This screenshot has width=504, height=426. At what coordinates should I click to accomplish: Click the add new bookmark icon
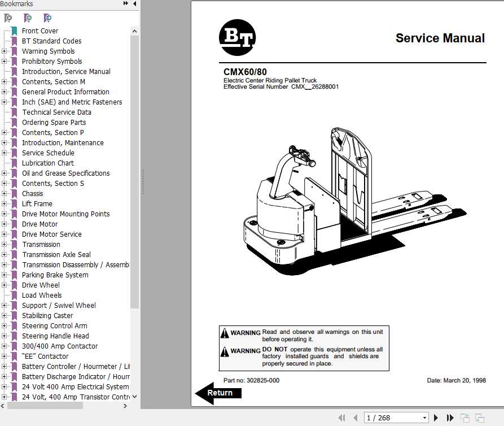coord(28,18)
